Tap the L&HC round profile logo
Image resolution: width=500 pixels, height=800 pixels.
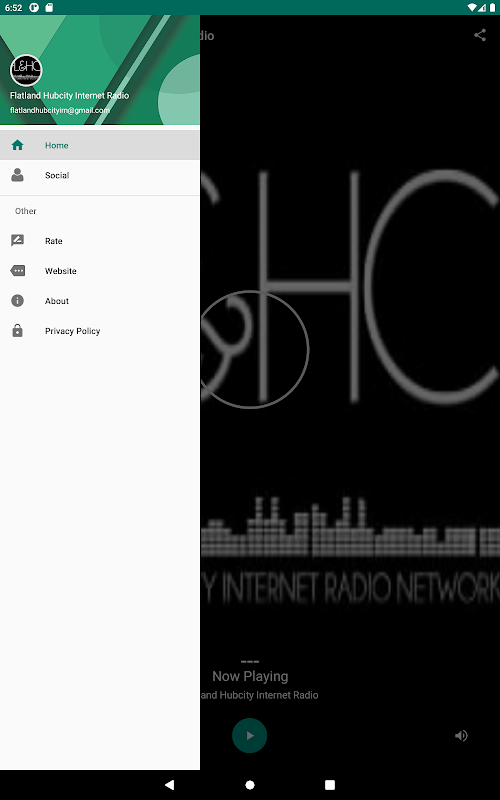tap(26, 70)
